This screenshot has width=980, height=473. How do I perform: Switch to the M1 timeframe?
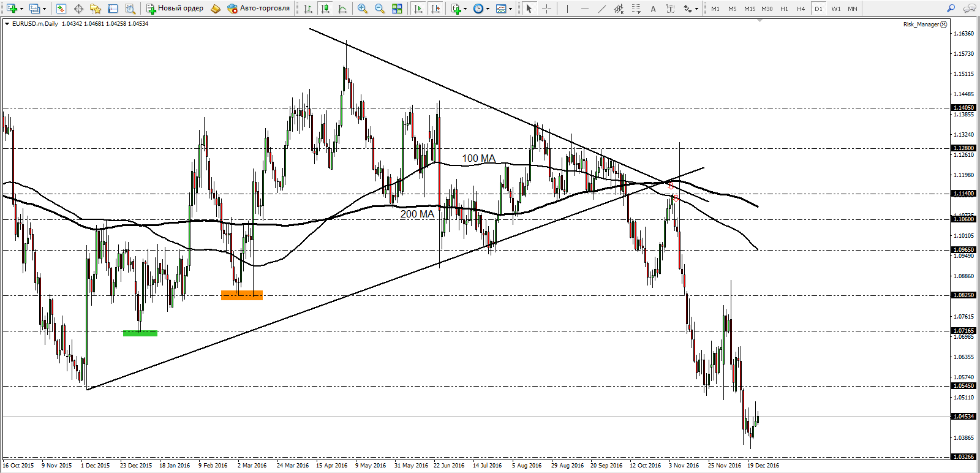pos(715,9)
